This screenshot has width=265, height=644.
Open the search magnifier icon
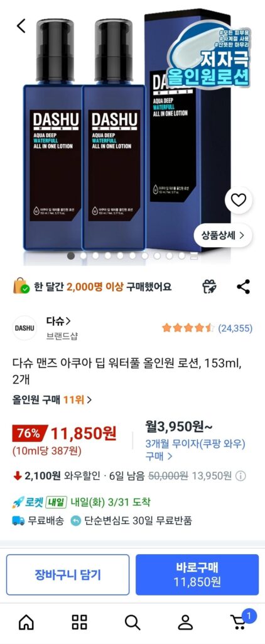pos(132,622)
